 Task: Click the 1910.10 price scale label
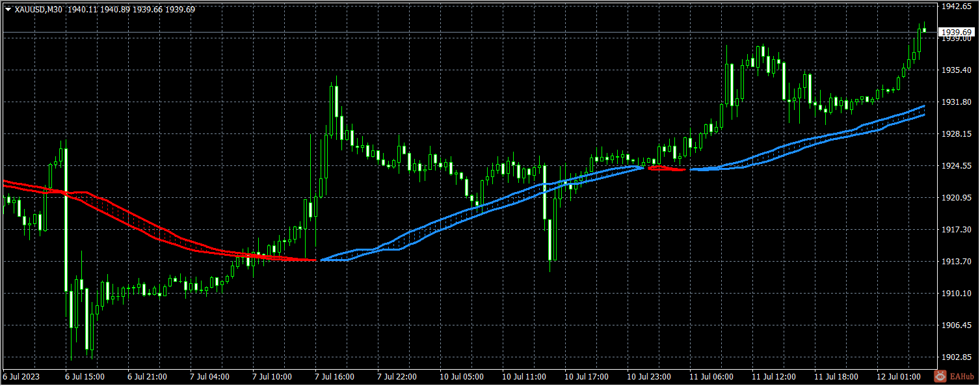coord(956,293)
